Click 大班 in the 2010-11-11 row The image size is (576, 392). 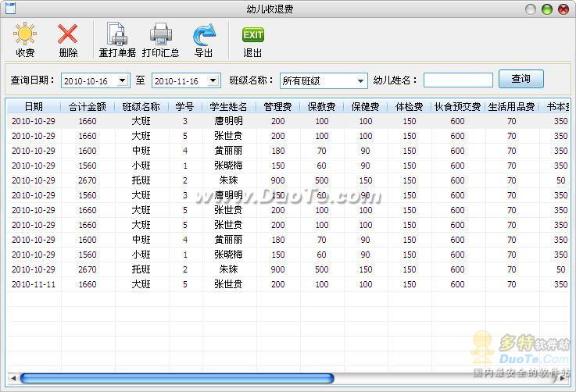pos(141,284)
